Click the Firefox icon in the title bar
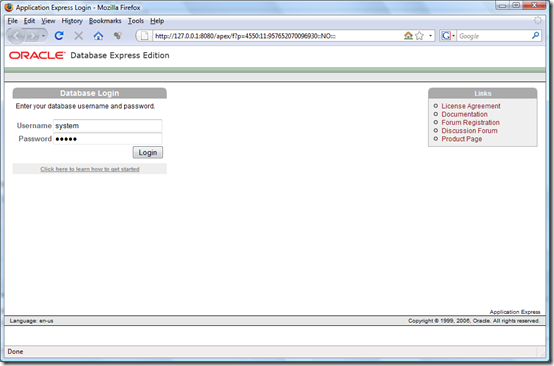This screenshot has height=366, width=554. pyautogui.click(x=9, y=7)
